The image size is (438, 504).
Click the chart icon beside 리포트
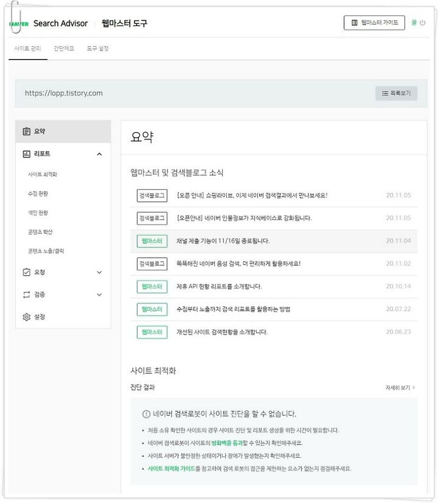26,154
